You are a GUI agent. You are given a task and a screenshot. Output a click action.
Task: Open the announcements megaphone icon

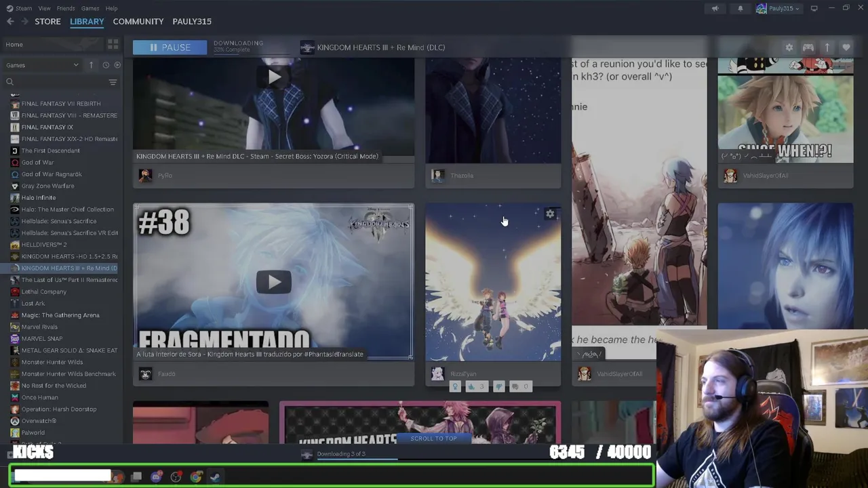pyautogui.click(x=715, y=9)
